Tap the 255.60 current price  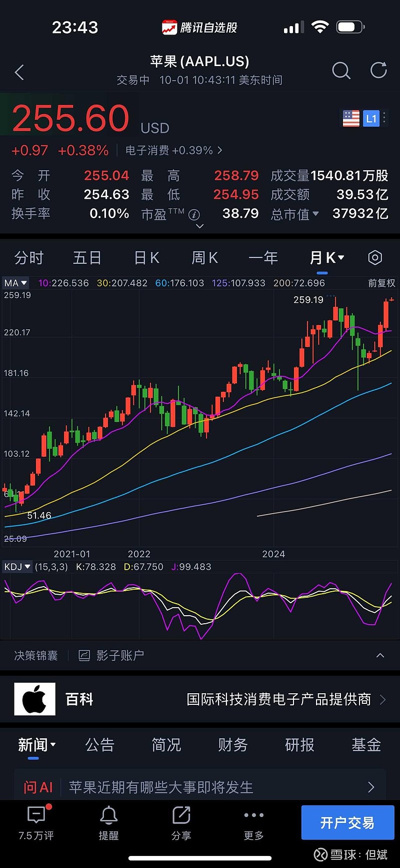[x=70, y=118]
